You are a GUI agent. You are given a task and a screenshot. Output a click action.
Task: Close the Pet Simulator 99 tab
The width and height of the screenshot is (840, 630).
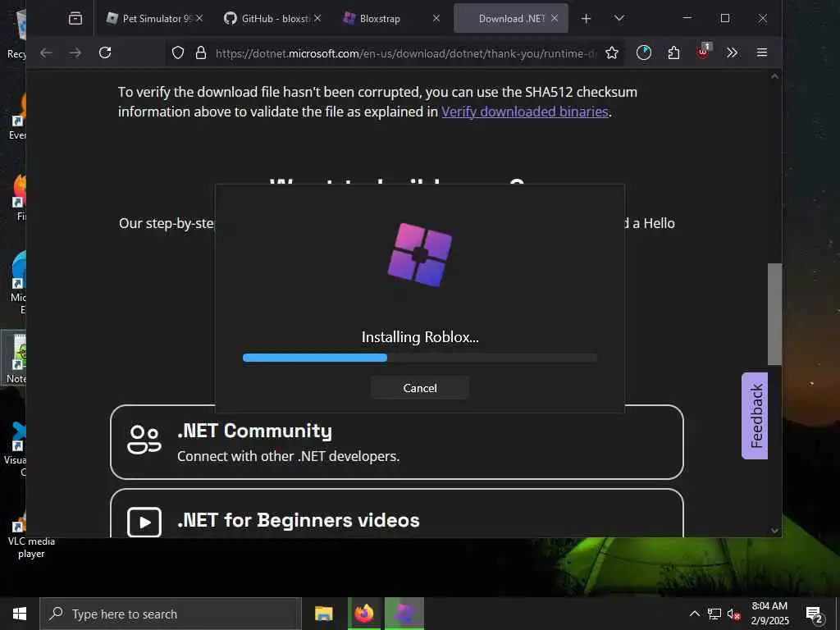tap(199, 18)
